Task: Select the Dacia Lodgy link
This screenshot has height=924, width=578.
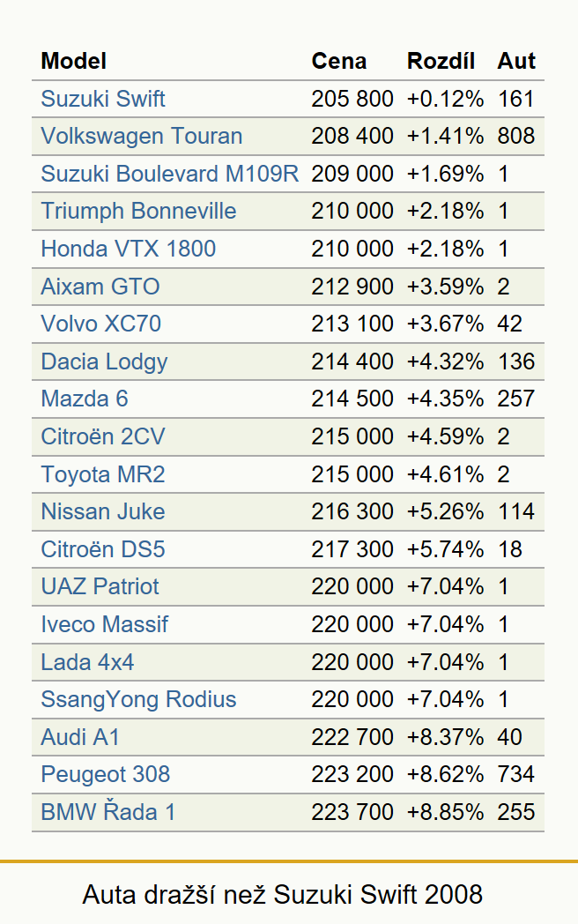Action: (x=104, y=361)
